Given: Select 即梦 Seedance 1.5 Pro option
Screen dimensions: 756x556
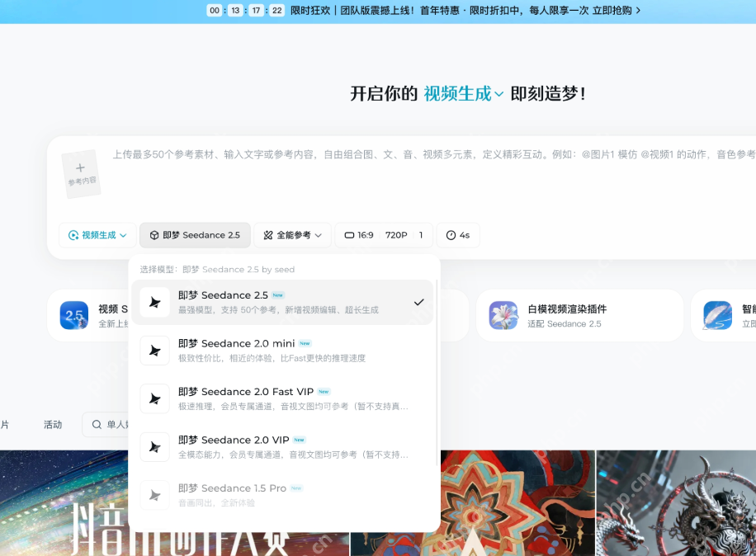Looking at the screenshot, I should click(x=282, y=495).
